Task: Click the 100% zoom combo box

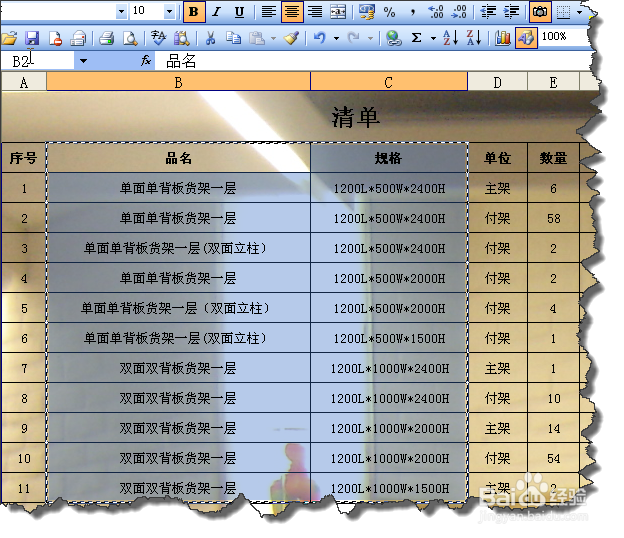Action: point(564,37)
